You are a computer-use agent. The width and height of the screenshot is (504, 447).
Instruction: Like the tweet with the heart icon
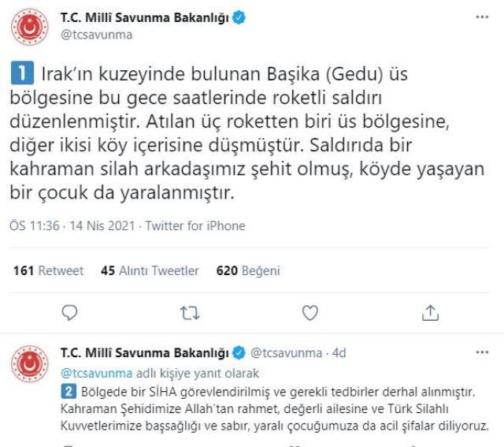click(x=310, y=312)
